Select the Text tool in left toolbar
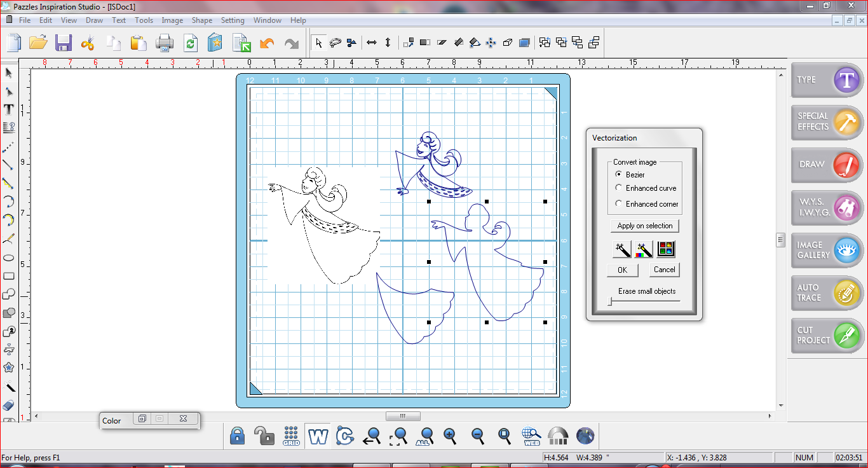868x468 pixels. point(9,109)
